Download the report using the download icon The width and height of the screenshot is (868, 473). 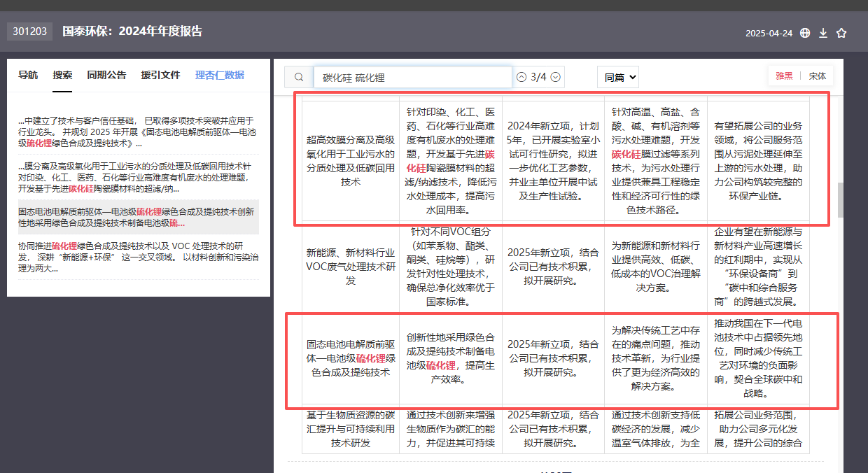point(823,33)
